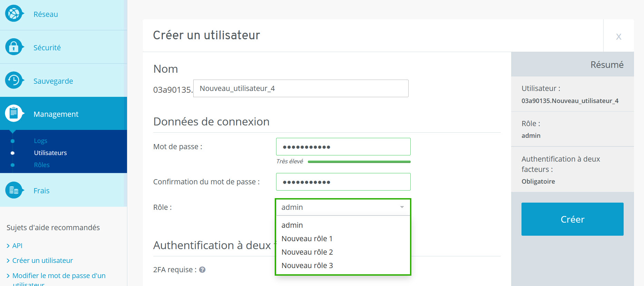Screen dimensions: 644x286
Task: Choose Nouveau rôle 3 option
Action: pos(343,265)
